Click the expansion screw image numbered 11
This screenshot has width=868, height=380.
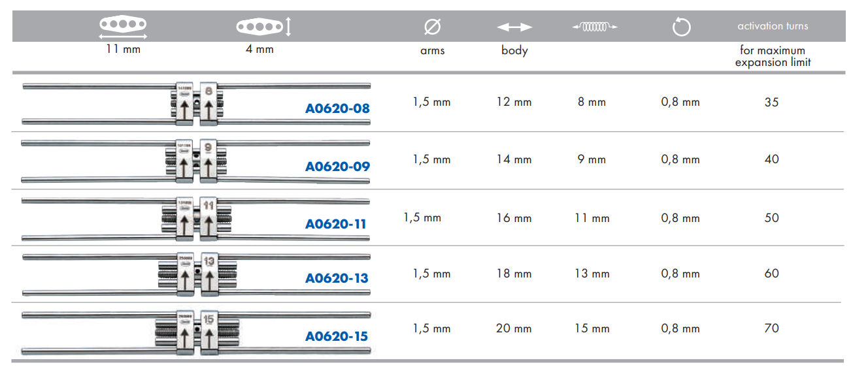(196, 217)
